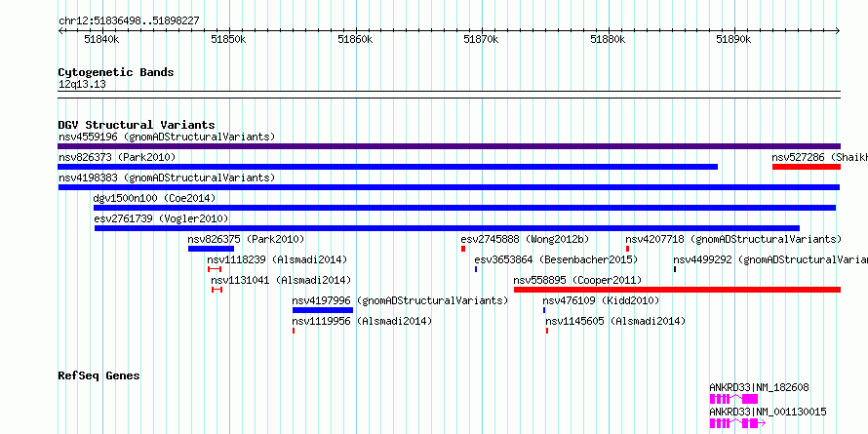868x434 pixels.
Task: Click the nsv4198383 gnomAD variant label
Action: [167, 178]
